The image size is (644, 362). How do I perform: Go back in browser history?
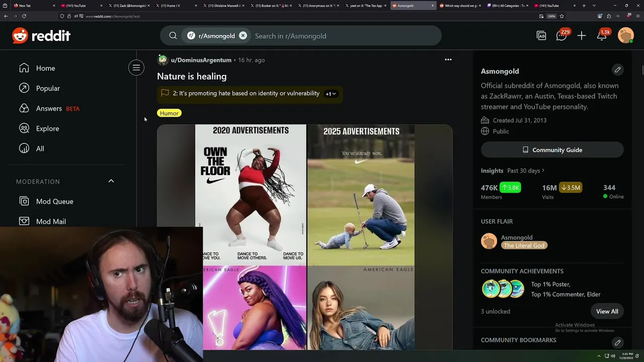(6, 16)
